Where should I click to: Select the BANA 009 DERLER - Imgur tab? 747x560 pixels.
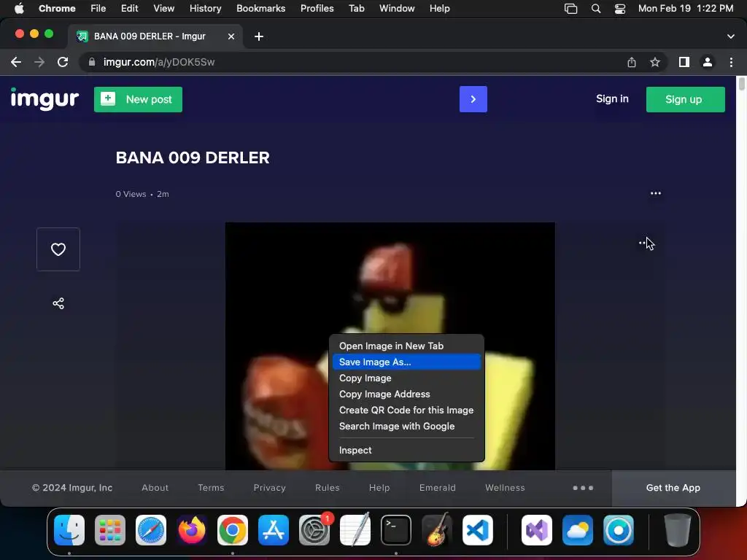click(x=156, y=36)
